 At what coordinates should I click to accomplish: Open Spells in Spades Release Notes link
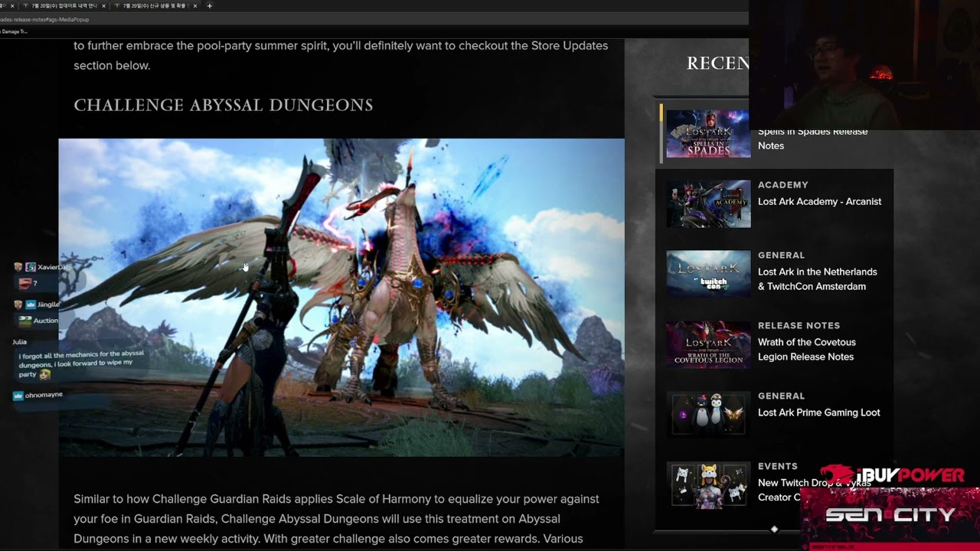[813, 139]
